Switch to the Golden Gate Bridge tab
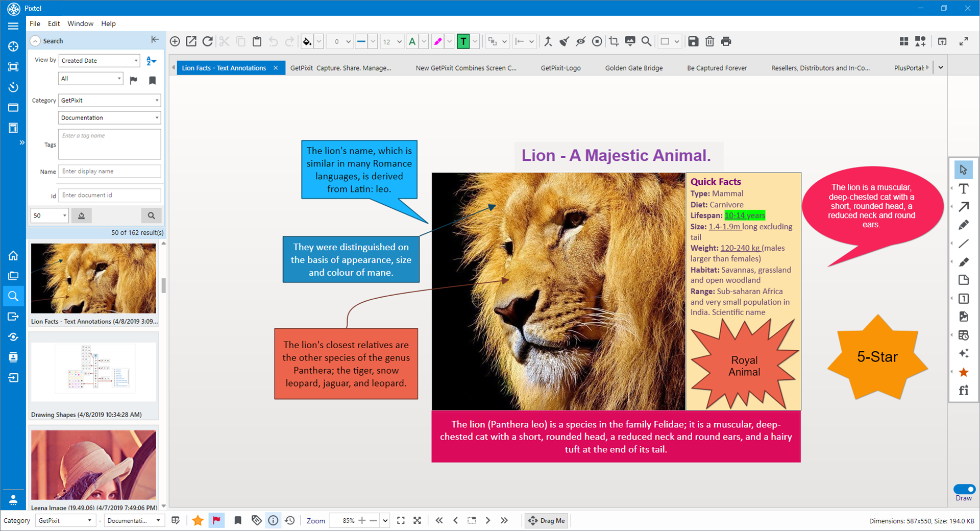Image resolution: width=980 pixels, height=531 pixels. tap(633, 68)
